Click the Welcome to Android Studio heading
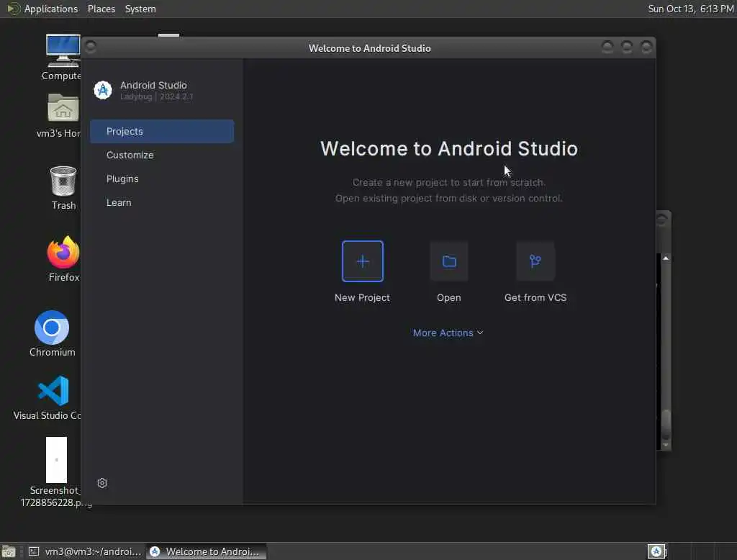This screenshot has height=560, width=737. tap(449, 148)
